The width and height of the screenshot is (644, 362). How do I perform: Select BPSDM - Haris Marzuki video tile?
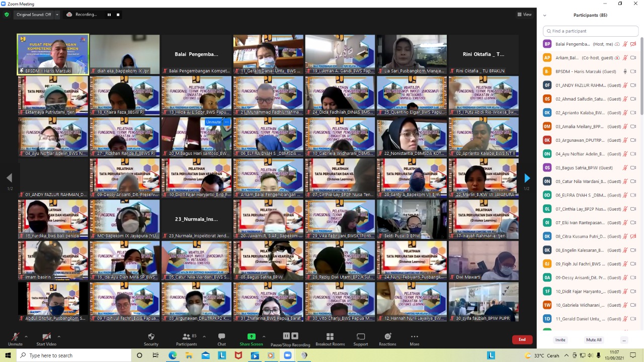tap(53, 54)
